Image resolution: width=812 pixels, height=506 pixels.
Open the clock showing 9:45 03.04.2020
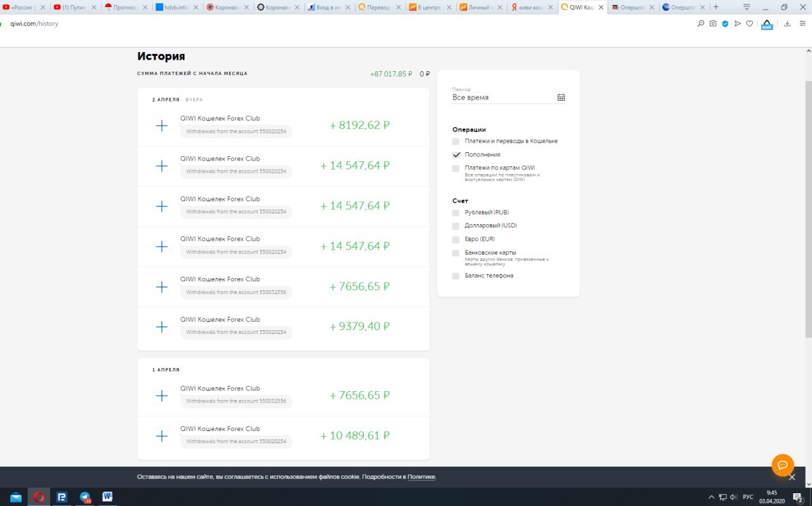point(771,497)
